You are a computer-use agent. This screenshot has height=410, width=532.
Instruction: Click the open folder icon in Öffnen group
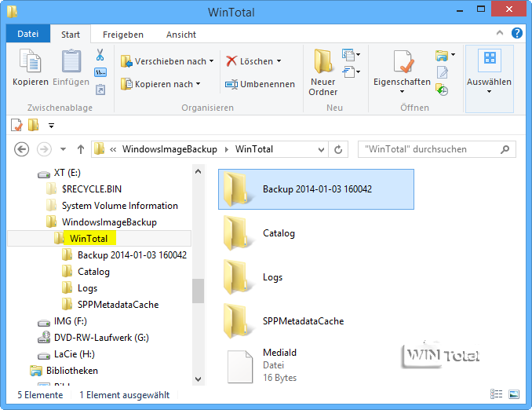(x=442, y=55)
